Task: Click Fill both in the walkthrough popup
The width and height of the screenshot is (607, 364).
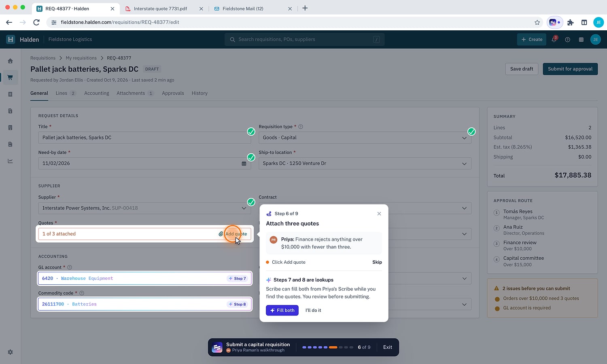Action: (x=282, y=310)
